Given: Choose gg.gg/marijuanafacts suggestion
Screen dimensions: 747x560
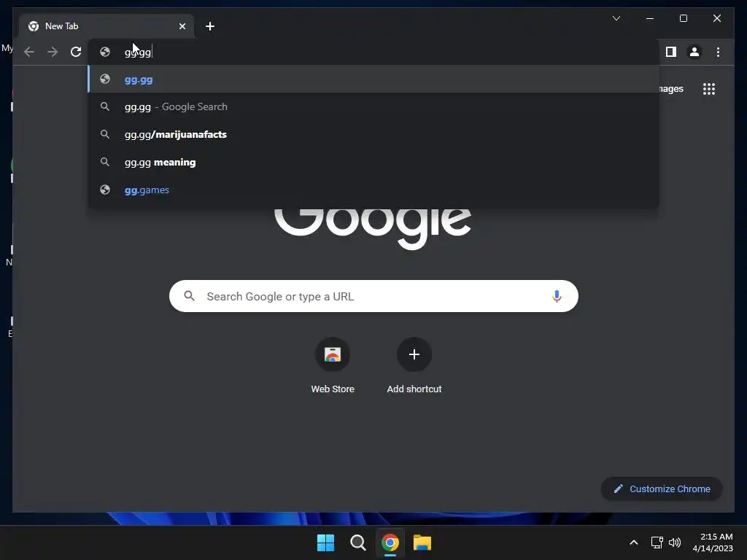Looking at the screenshot, I should tap(373, 134).
